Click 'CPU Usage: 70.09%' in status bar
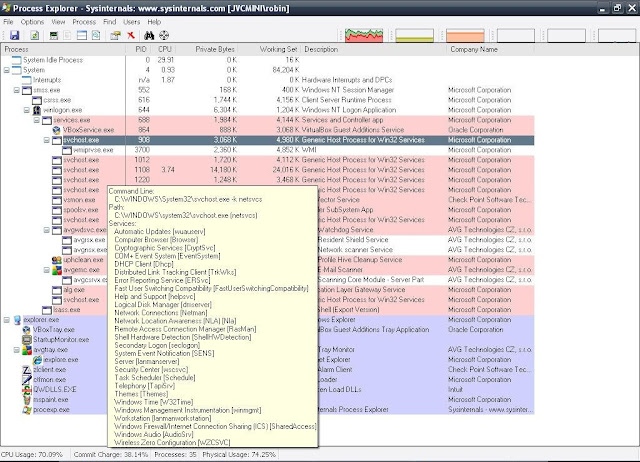The image size is (640, 462). coord(32,455)
